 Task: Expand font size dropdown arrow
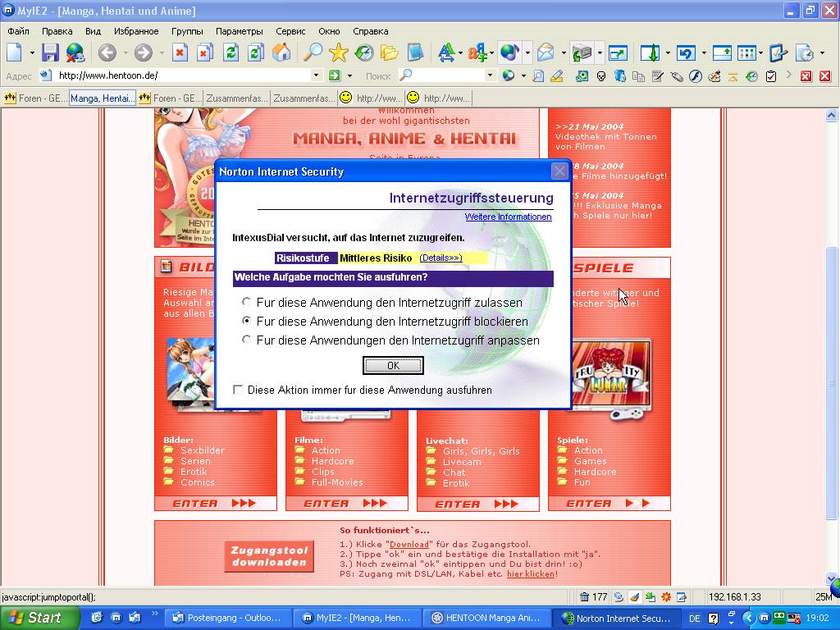461,52
